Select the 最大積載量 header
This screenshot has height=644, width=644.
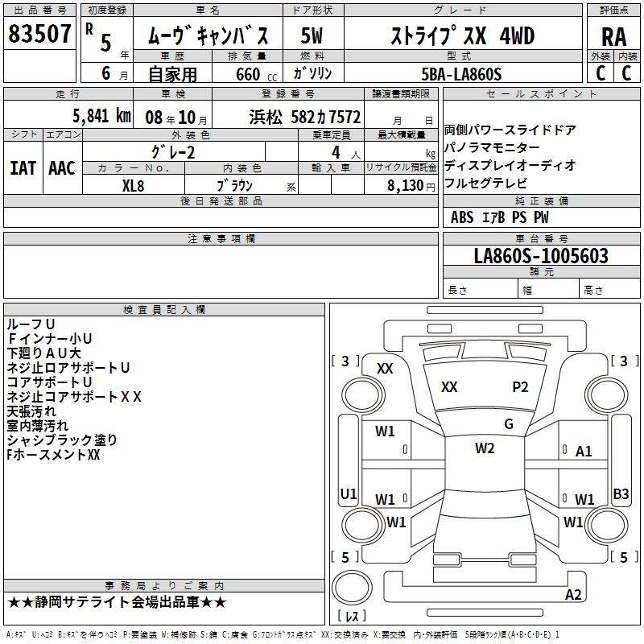pos(401,134)
